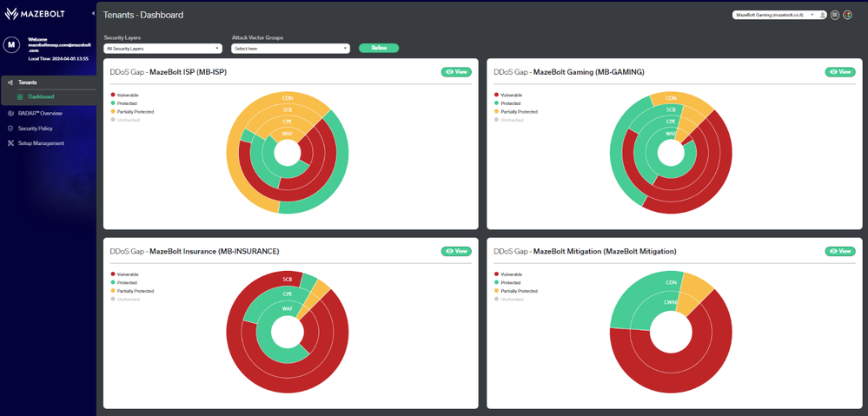This screenshot has height=416, width=868.
Task: Click the Refine button
Action: click(x=379, y=48)
